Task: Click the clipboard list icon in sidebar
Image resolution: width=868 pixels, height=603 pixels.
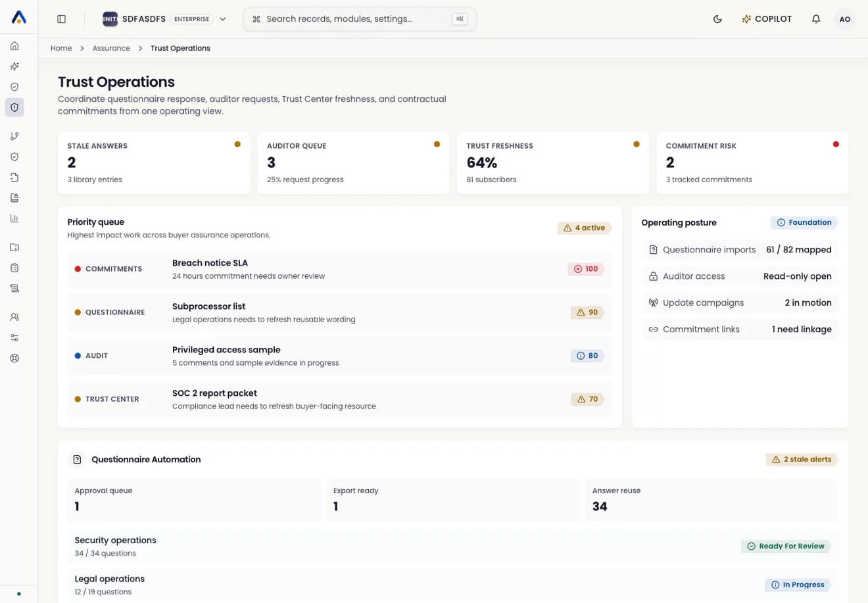Action: click(14, 268)
